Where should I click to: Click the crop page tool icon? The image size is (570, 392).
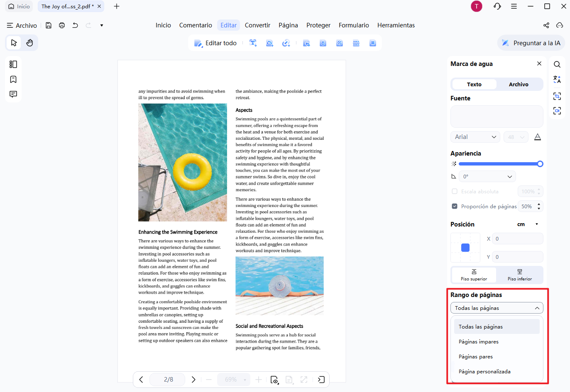(306, 43)
